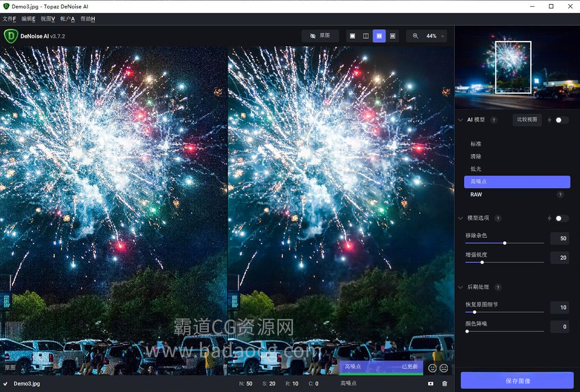Click the C: 0 value in the file row
Image resolution: width=580 pixels, height=392 pixels.
(x=314, y=384)
